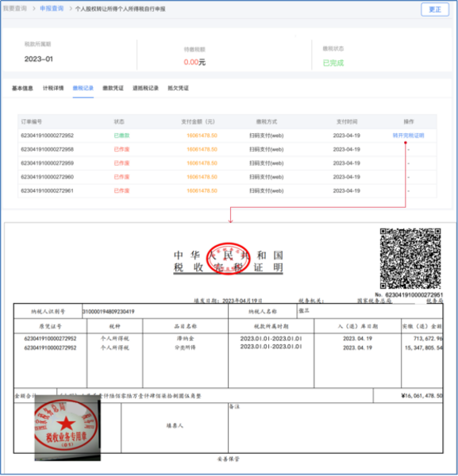Click the 已完成 payment status text

tap(333, 63)
